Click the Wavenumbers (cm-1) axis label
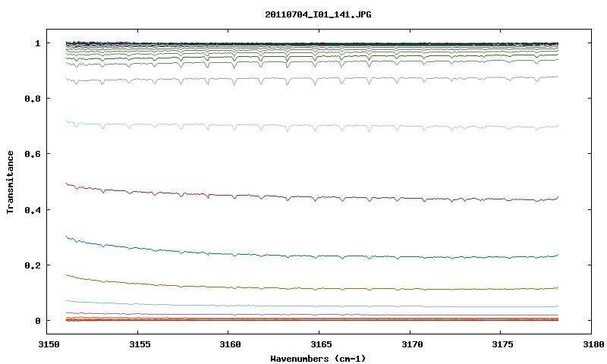607x364 pixels. 318,359
